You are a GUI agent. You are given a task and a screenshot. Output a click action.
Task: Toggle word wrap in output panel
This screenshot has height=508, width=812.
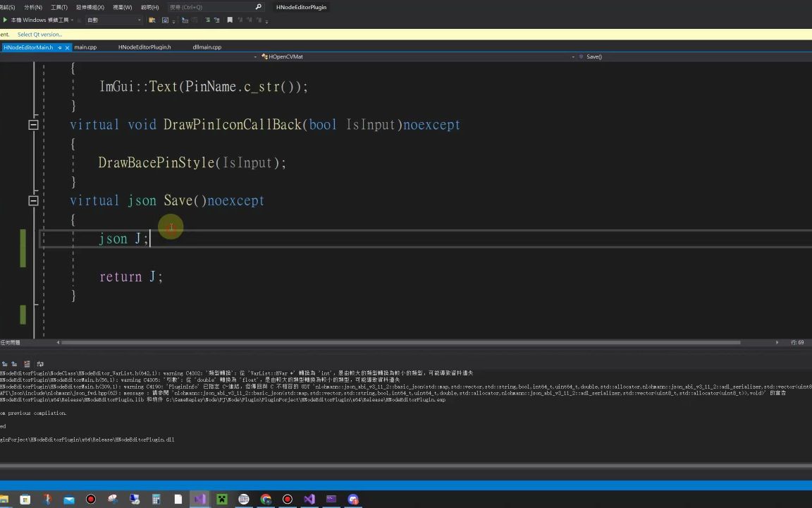click(40, 364)
